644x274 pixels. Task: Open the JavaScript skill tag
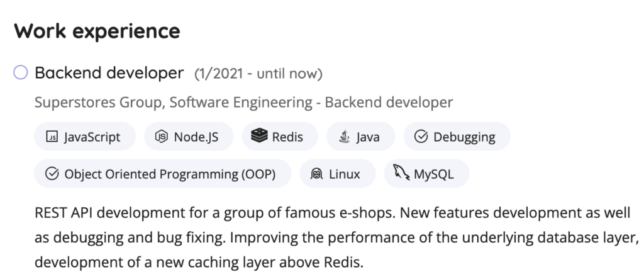tap(85, 137)
